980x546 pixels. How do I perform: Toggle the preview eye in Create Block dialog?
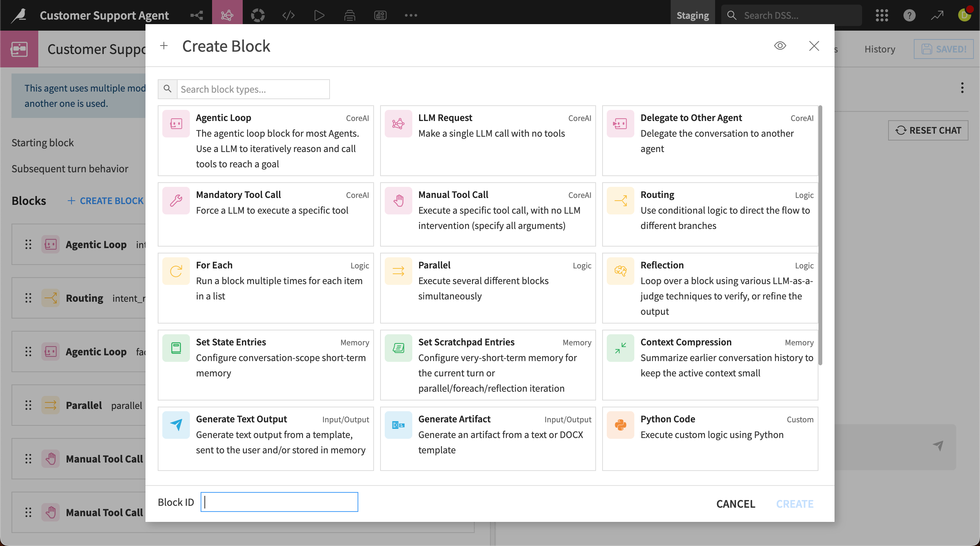[x=780, y=46]
